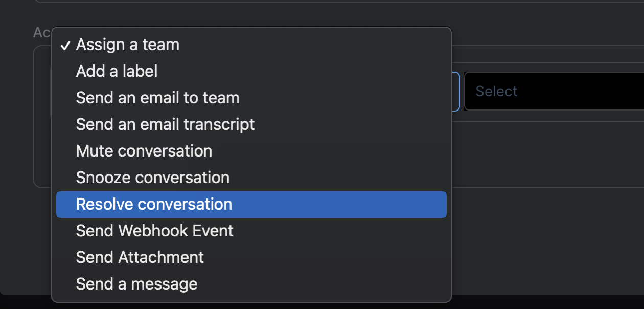
Task: Click the blue-bordered field left of Select
Action: [457, 91]
